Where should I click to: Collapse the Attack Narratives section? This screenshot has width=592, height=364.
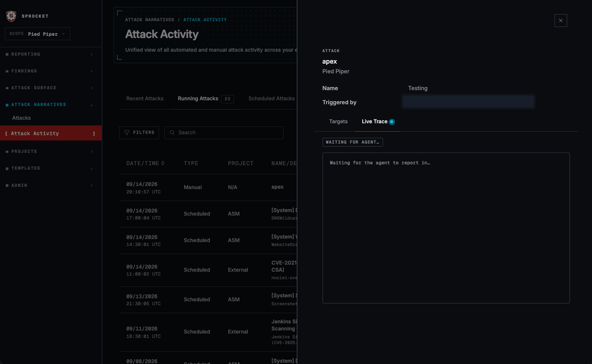(50, 105)
